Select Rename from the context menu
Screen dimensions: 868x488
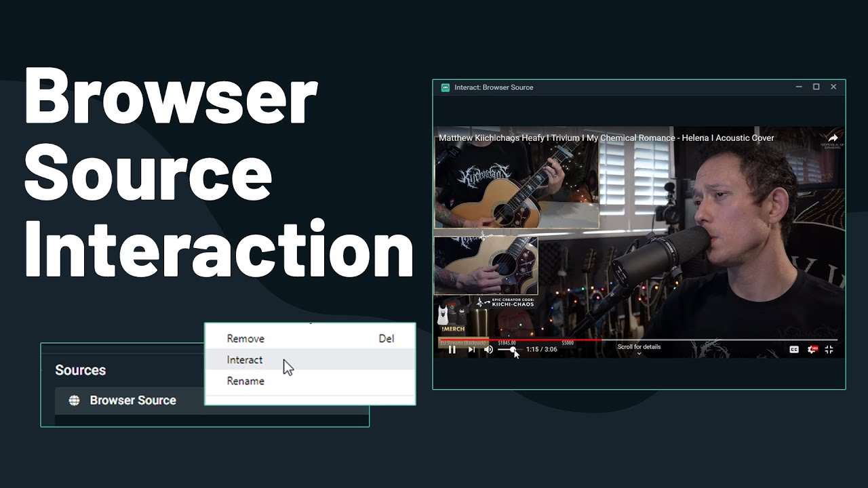(x=244, y=381)
